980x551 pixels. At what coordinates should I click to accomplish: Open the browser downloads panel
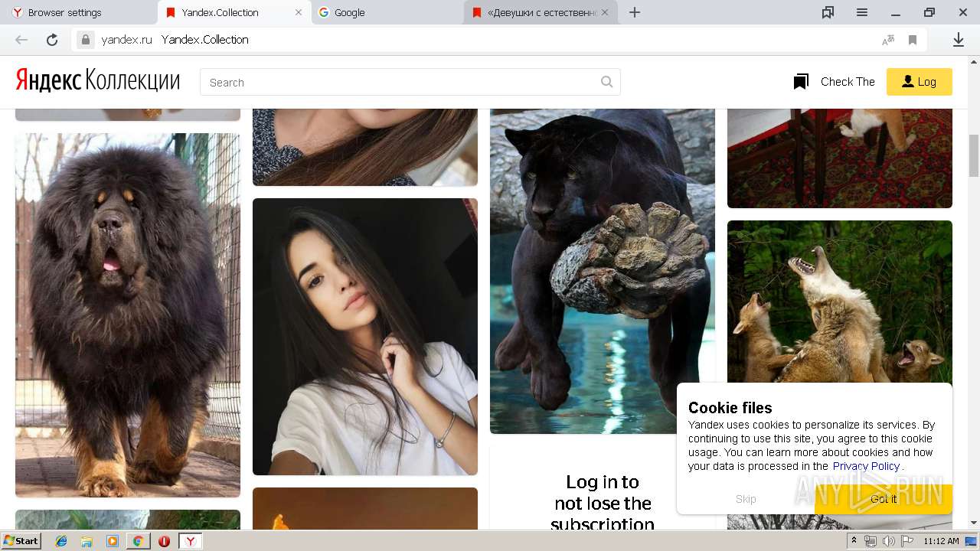(x=958, y=40)
